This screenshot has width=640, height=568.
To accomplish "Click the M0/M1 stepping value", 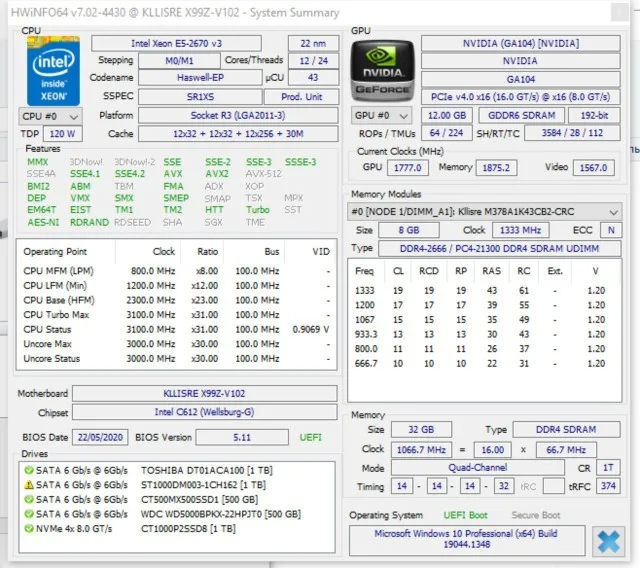I will pyautogui.click(x=179, y=61).
